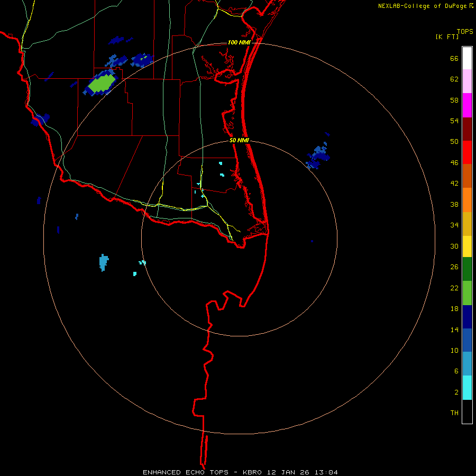Click the '22' legend value

454,288
